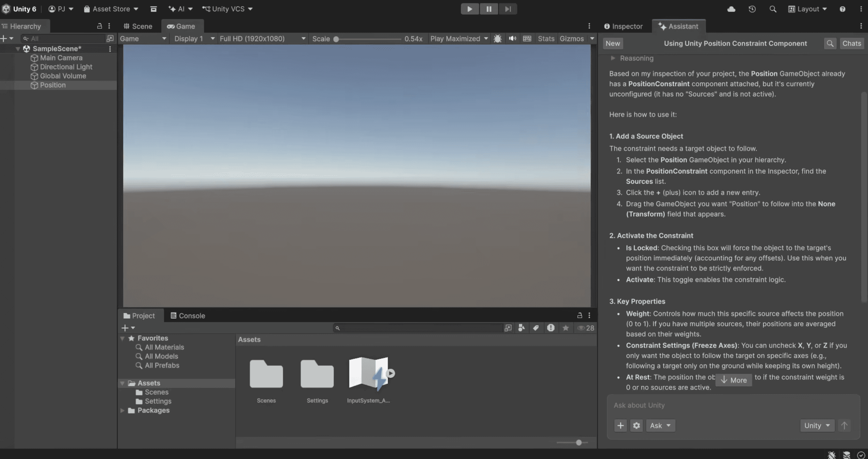Click Hierarchy search-by-type icon
Image resolution: width=868 pixels, height=459 pixels.
point(110,38)
